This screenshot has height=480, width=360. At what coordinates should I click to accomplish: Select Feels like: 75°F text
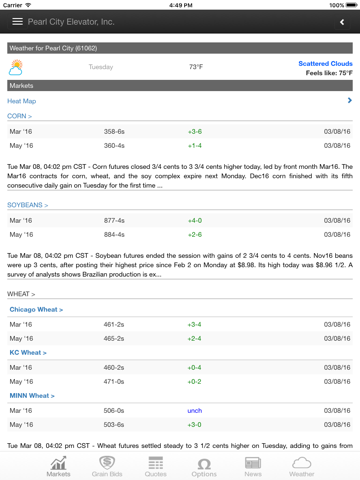click(329, 73)
